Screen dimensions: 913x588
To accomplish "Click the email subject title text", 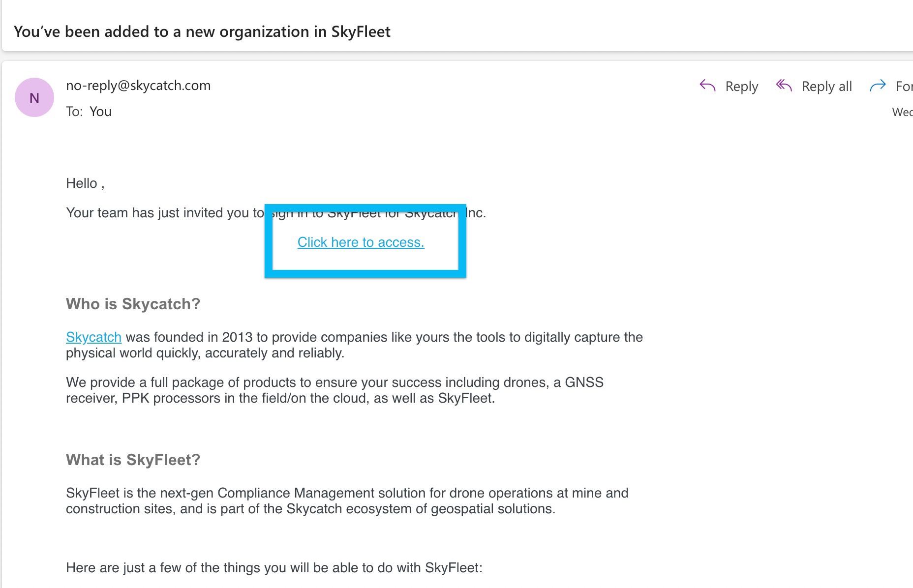I will pos(202,31).
